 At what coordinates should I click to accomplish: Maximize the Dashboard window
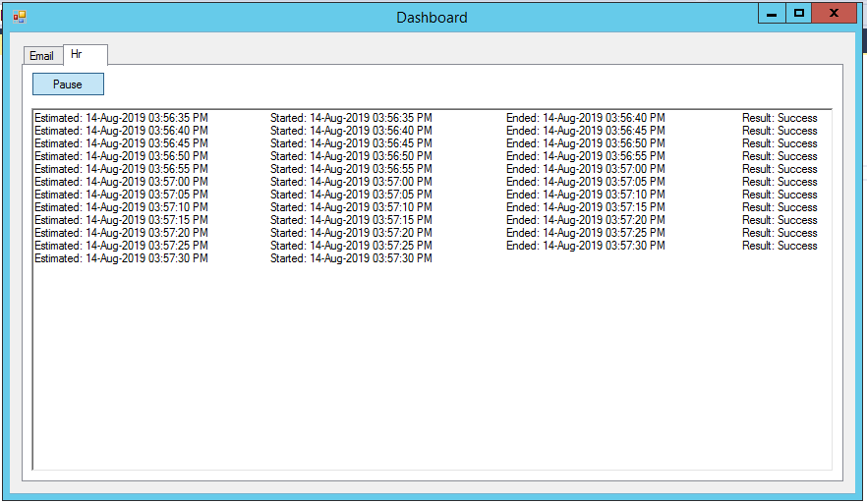[798, 14]
